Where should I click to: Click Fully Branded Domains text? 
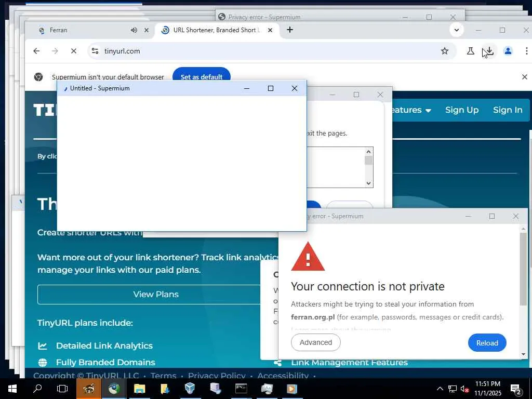pos(105,362)
